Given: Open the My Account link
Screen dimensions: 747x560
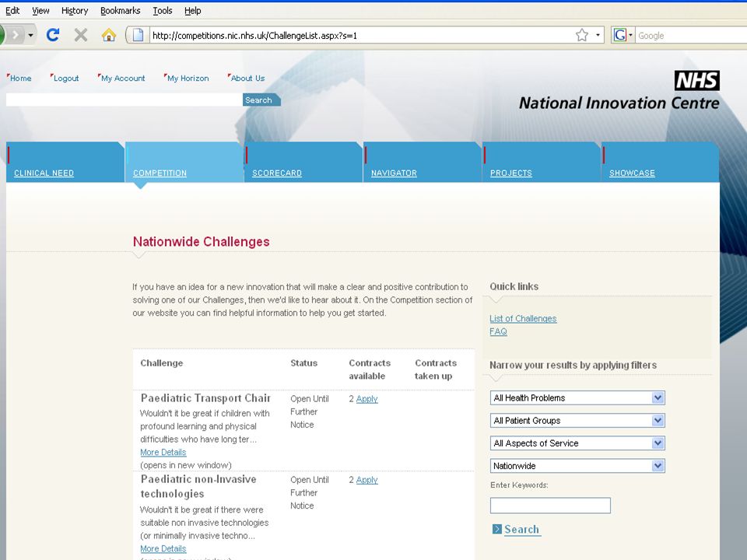Looking at the screenshot, I should point(123,78).
